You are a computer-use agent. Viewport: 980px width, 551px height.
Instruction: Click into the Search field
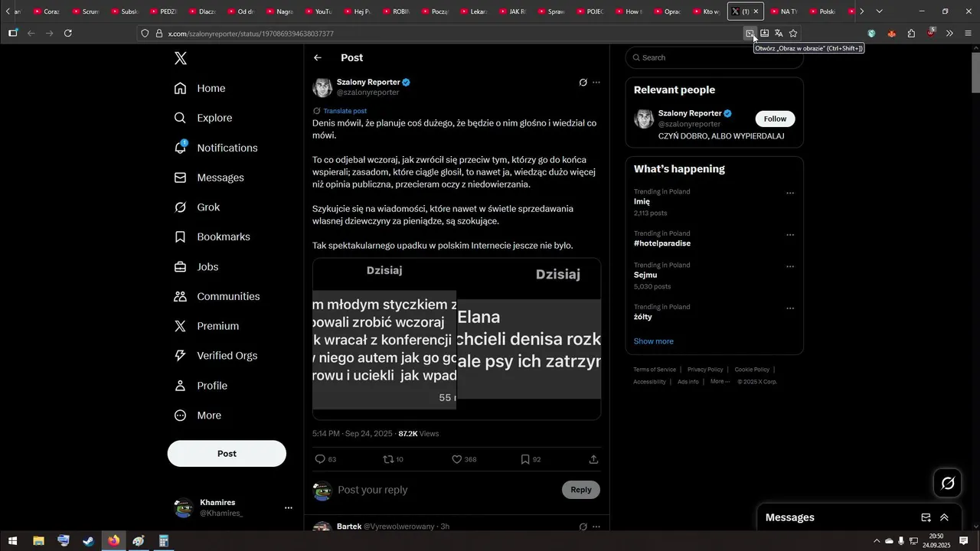point(714,57)
